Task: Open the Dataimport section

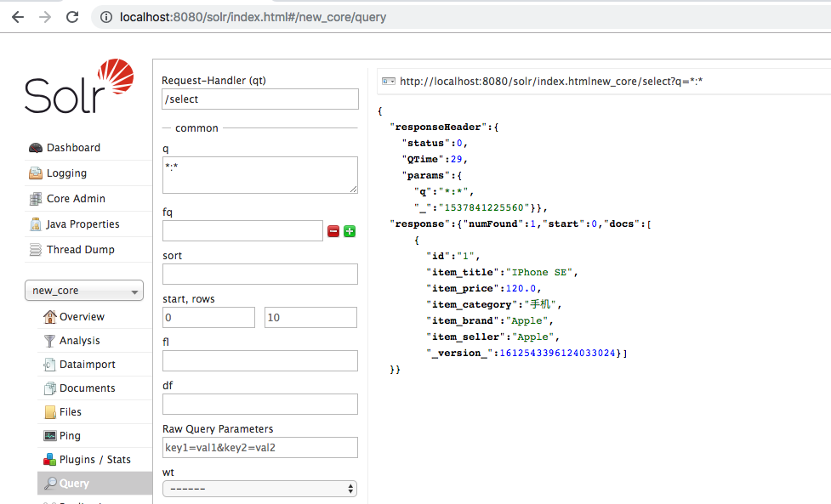Action: (88, 365)
